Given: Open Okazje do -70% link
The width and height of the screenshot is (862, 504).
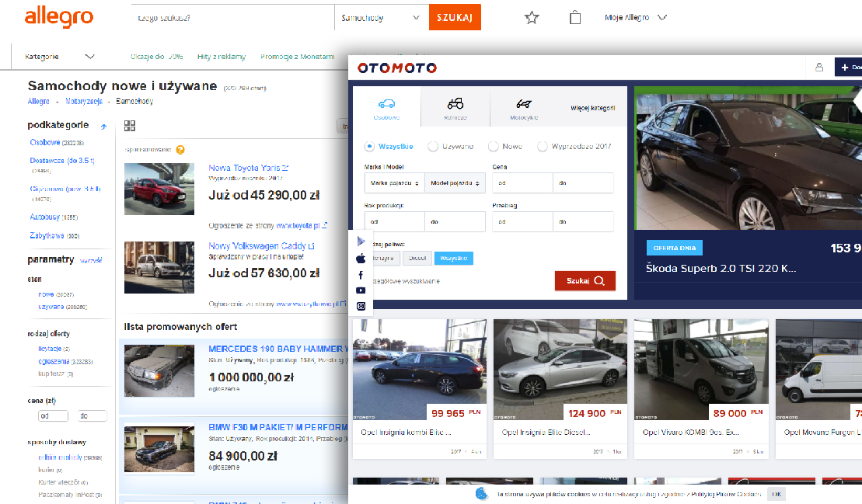Looking at the screenshot, I should point(157,57).
